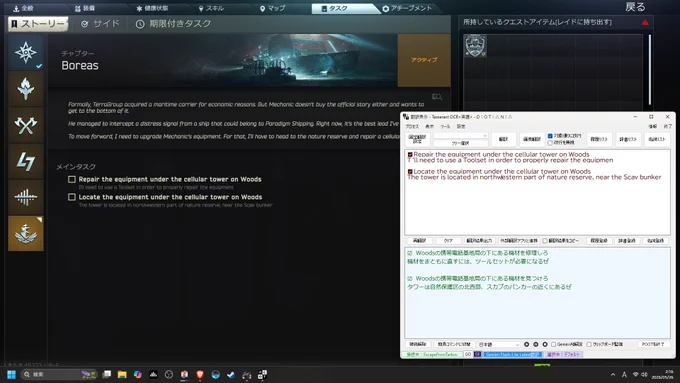Click the 再翻訳 retranslate button
The image size is (680, 383).
419,241
